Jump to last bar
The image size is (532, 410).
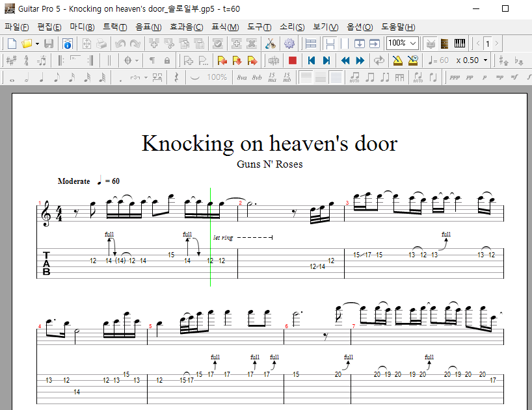point(326,60)
